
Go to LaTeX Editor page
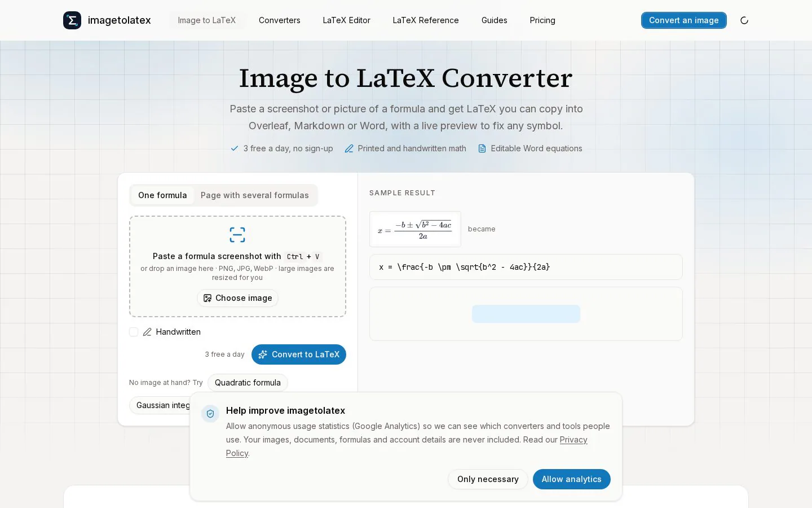pyautogui.click(x=347, y=20)
